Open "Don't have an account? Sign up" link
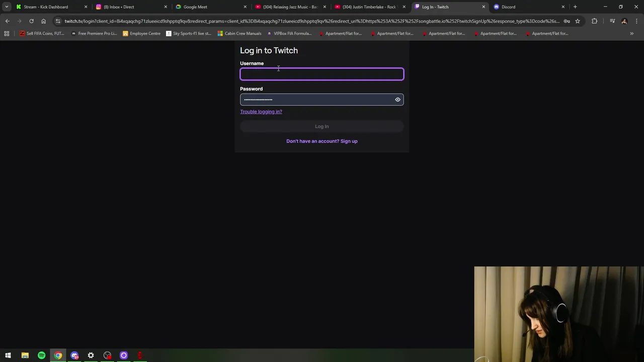 click(321, 141)
